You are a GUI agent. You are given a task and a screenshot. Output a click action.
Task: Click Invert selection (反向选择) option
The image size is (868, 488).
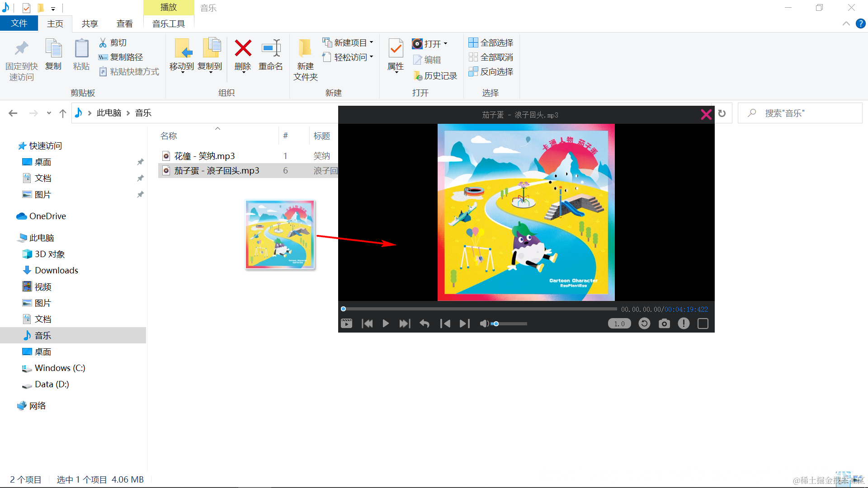click(491, 71)
